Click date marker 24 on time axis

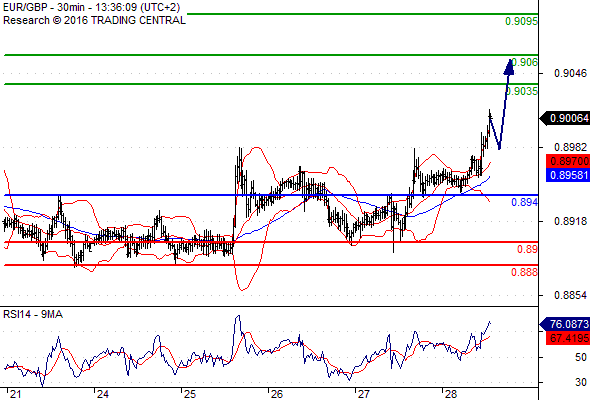pos(103,394)
